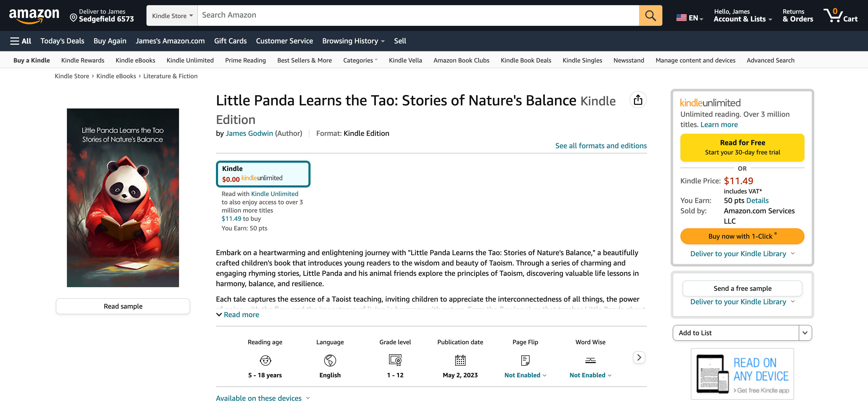This screenshot has width=868, height=407.
Task: Click Send a free sample
Action: pos(742,288)
